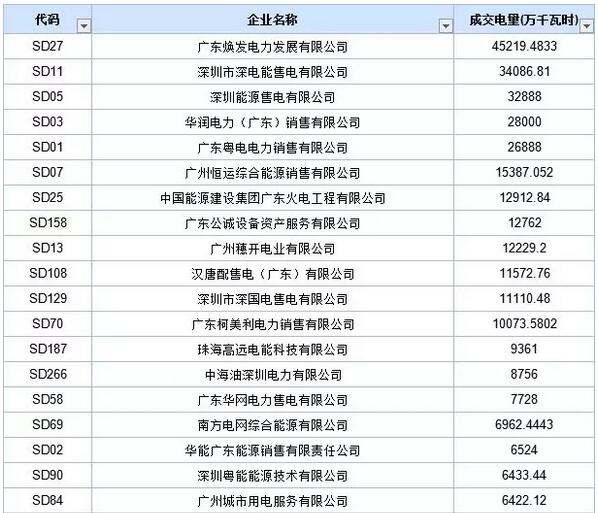Click the code cell SD90
The image size is (598, 513).
(x=48, y=475)
